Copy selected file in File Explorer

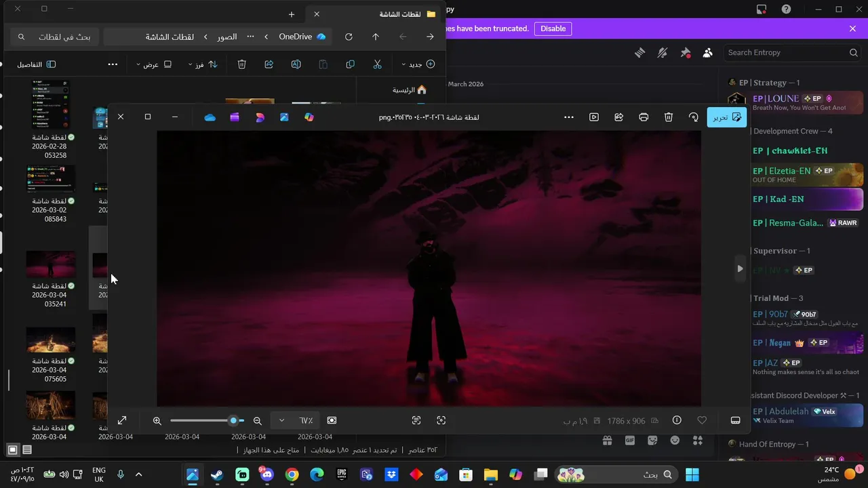351,64
